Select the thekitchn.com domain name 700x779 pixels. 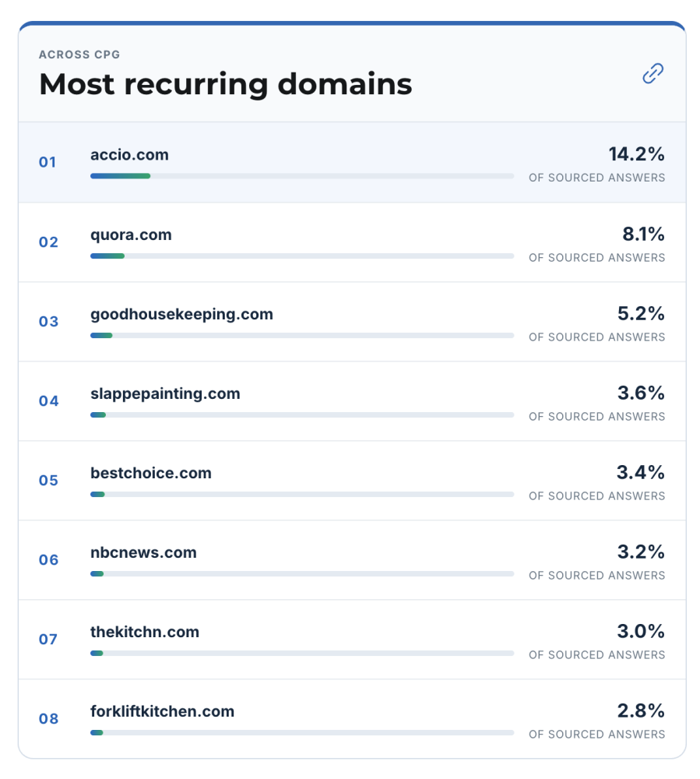tap(145, 632)
